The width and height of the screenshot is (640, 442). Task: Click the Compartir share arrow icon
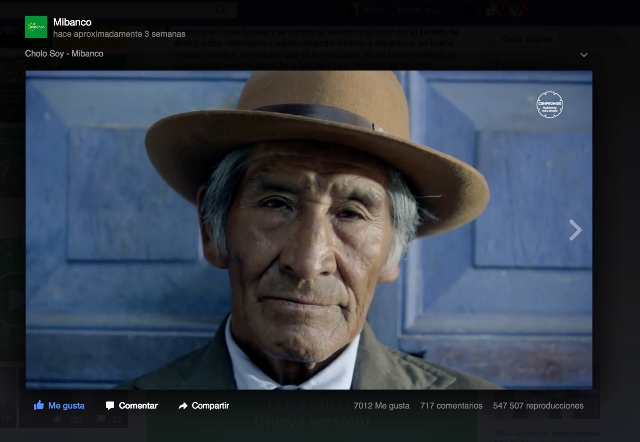pyautogui.click(x=183, y=406)
